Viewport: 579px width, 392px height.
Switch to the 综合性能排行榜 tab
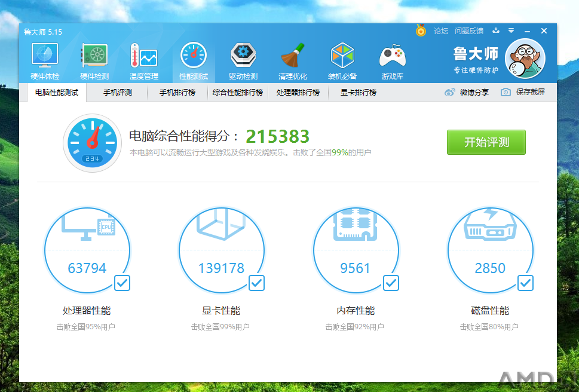coord(238,92)
